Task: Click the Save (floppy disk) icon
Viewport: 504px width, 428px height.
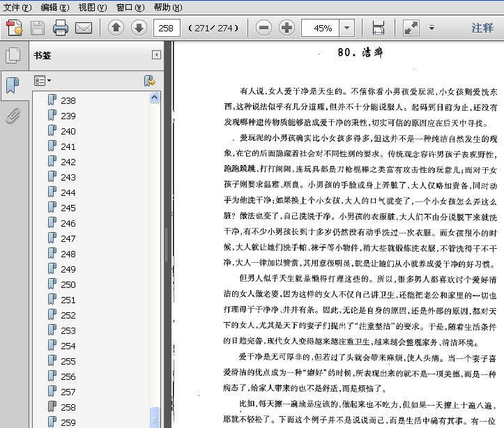Action: pos(38,28)
